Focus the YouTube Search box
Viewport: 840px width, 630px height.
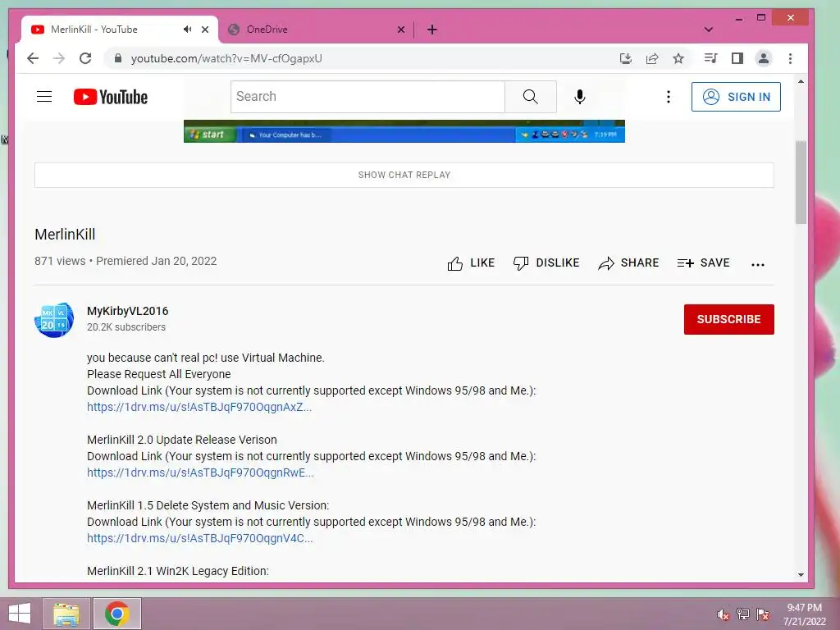click(367, 97)
